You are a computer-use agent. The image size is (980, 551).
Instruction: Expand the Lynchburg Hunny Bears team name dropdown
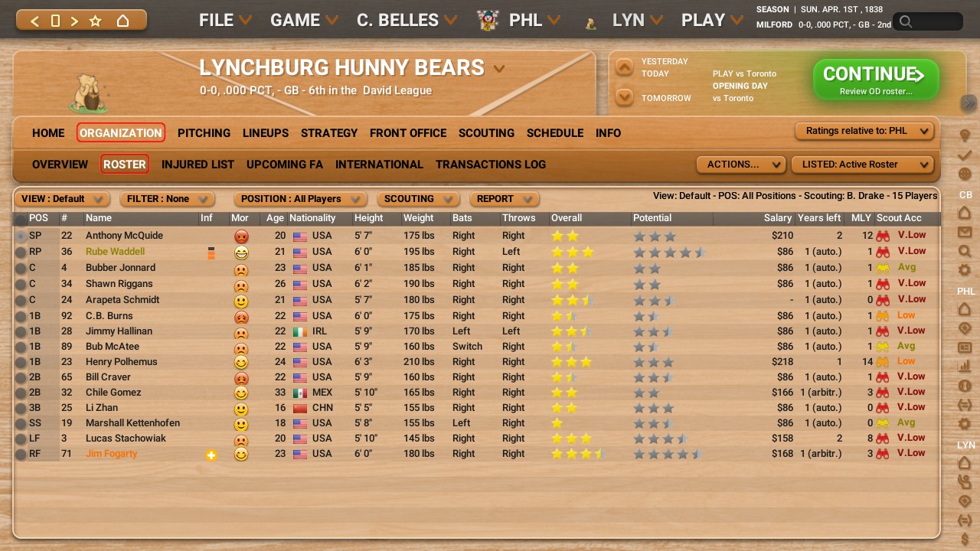point(499,69)
